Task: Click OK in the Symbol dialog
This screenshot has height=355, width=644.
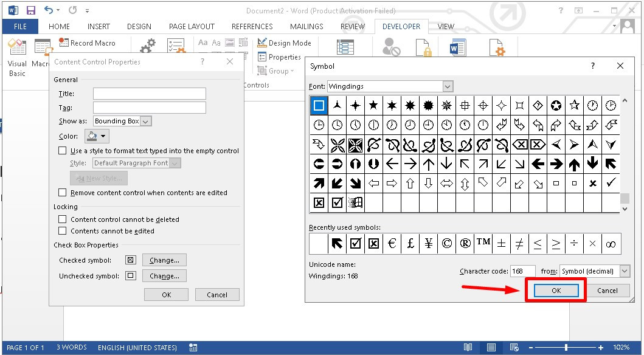Action: coord(556,291)
